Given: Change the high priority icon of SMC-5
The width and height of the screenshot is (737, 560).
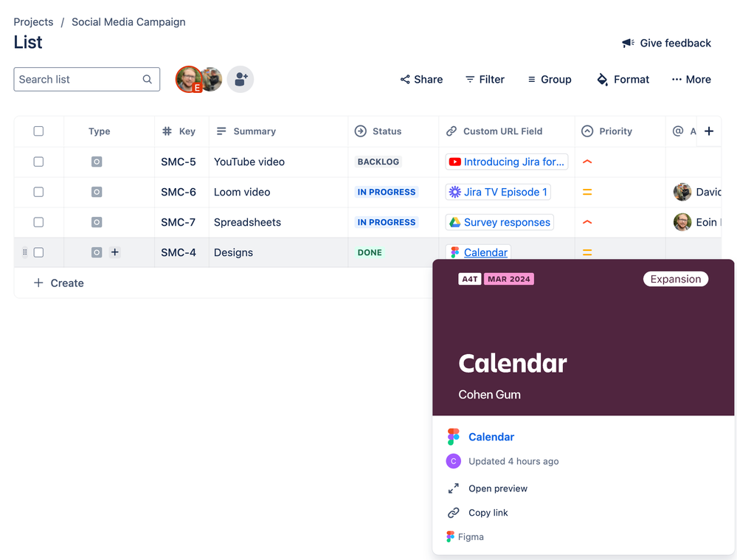Looking at the screenshot, I should pyautogui.click(x=587, y=162).
